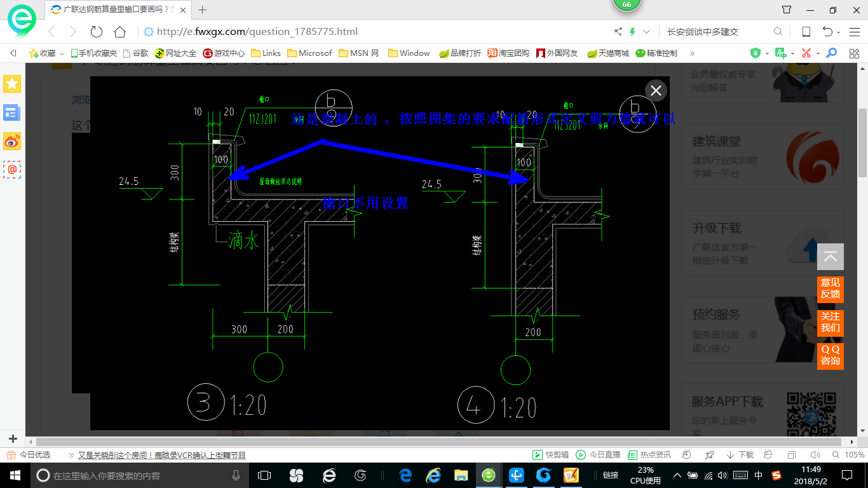The image size is (868, 488).
Task: Click 快剪辑 in the status bar
Action: click(x=550, y=455)
